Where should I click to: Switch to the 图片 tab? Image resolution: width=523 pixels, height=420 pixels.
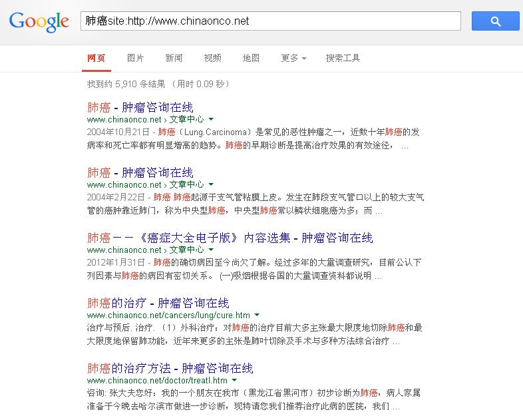tap(136, 58)
